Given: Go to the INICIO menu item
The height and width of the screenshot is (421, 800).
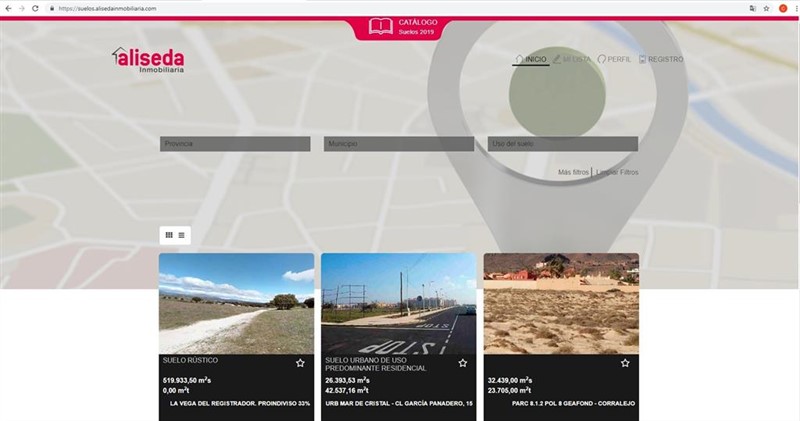Looking at the screenshot, I should (531, 59).
